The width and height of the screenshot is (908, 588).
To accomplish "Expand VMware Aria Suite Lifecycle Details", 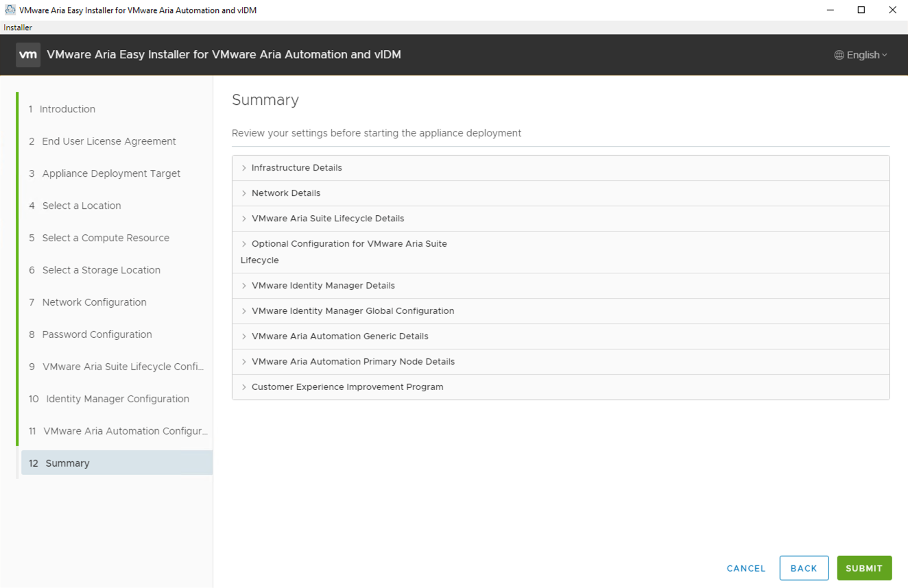I will (x=561, y=219).
